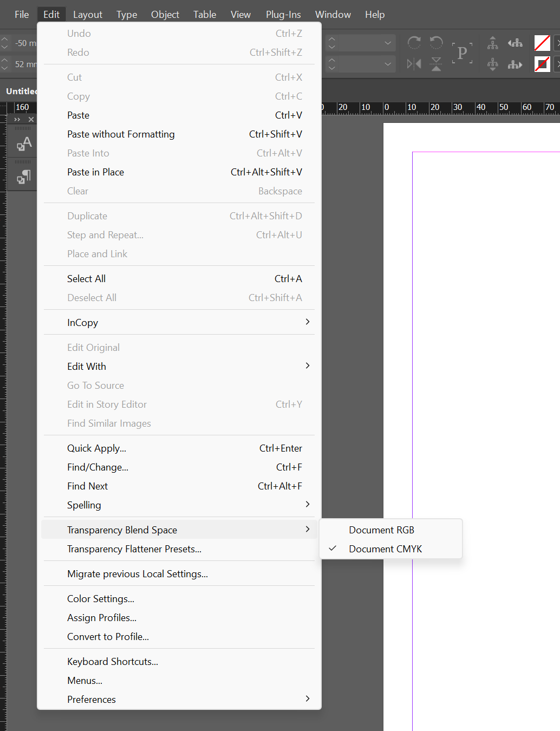Image resolution: width=560 pixels, height=731 pixels.
Task: Expand the Preferences submenu
Action: point(308,699)
